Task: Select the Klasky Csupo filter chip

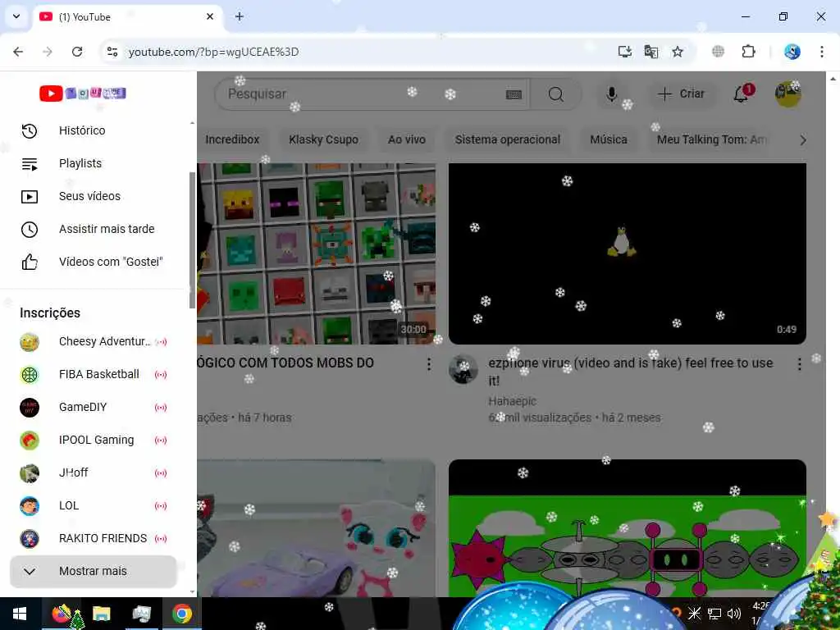Action: (x=323, y=139)
